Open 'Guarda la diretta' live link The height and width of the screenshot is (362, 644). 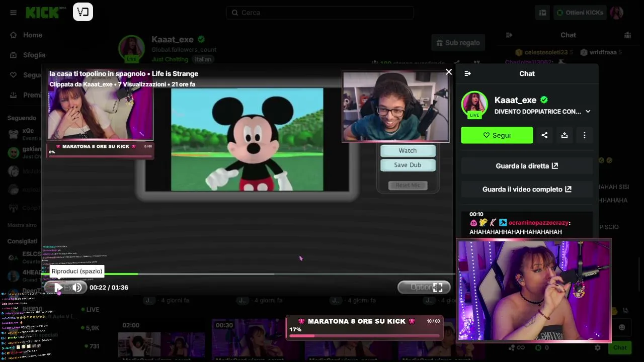[x=527, y=166]
